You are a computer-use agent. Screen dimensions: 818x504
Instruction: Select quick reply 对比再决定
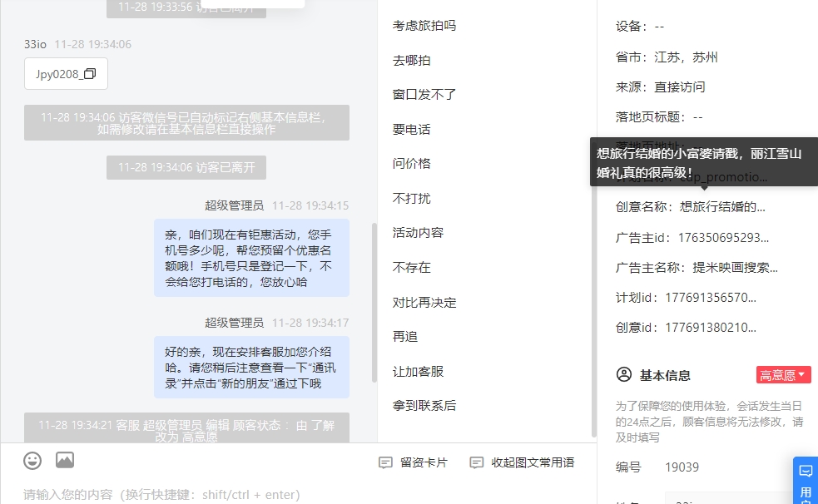tap(424, 302)
